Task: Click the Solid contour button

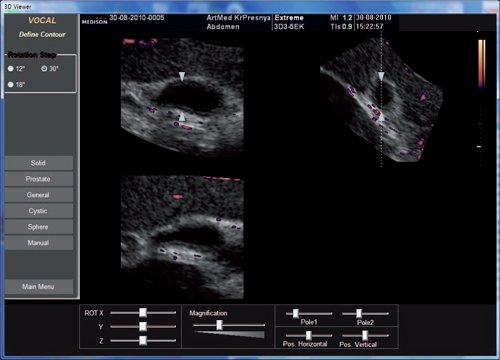Action: [x=39, y=163]
